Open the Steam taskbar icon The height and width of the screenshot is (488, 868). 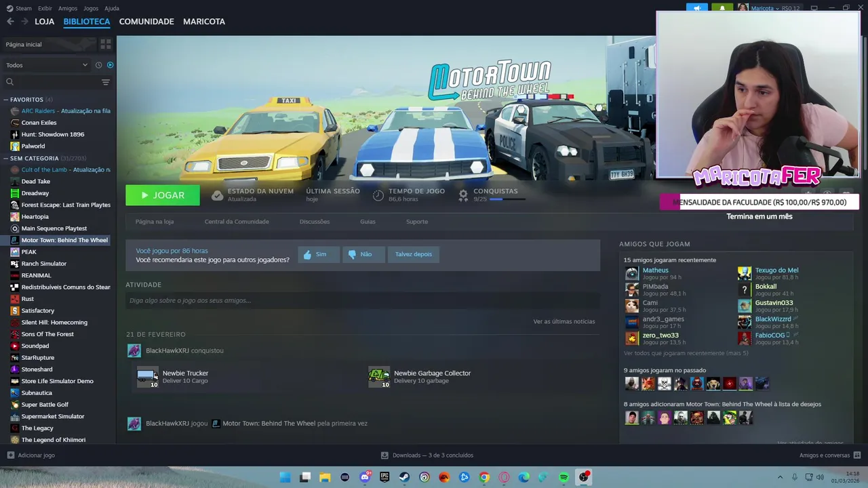(404, 477)
